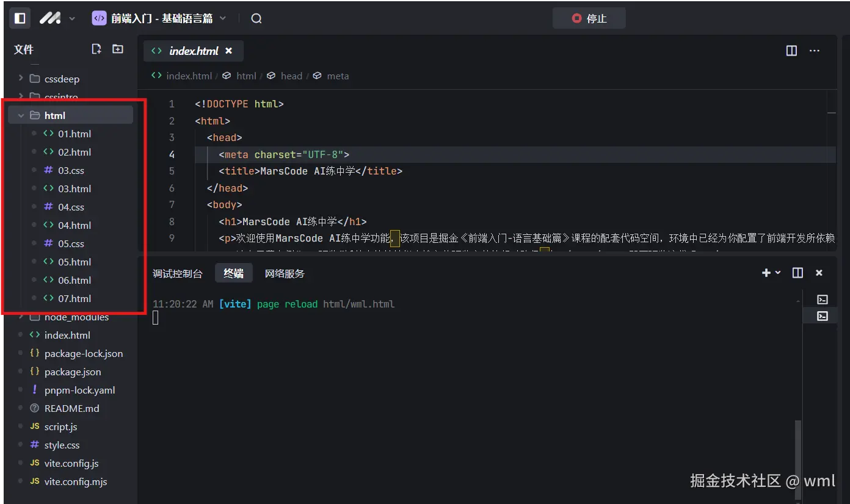850x504 pixels.
Task: Click the h1 MarsCode code line
Action: tap(293, 221)
